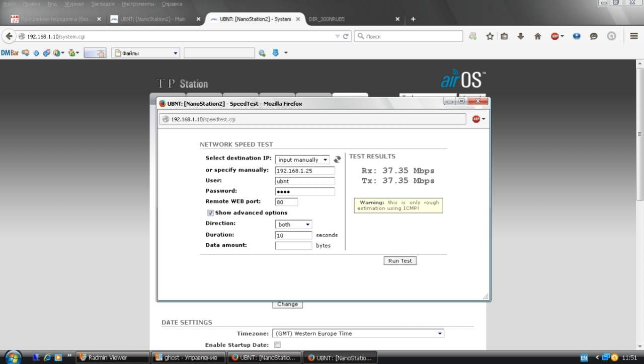The image size is (644, 364).
Task: Click the Adblock Plus icon in main toolbar
Action: coord(555,36)
